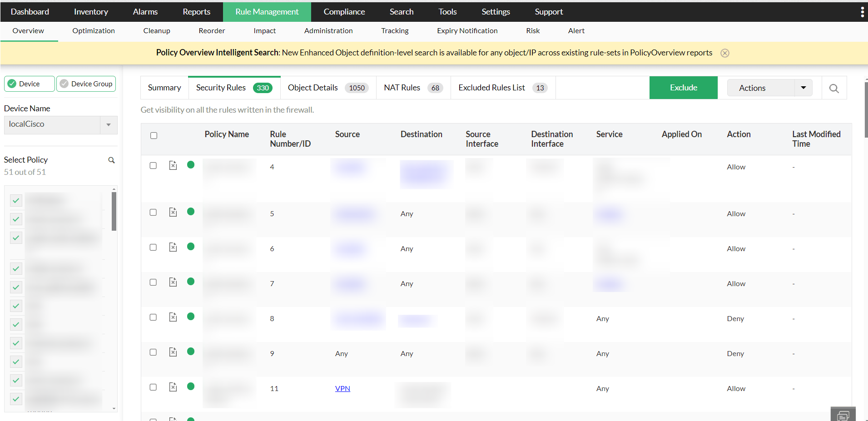Image resolution: width=868 pixels, height=421 pixels.
Task: Open the Device Name dropdown showing localCisco
Action: tap(61, 125)
